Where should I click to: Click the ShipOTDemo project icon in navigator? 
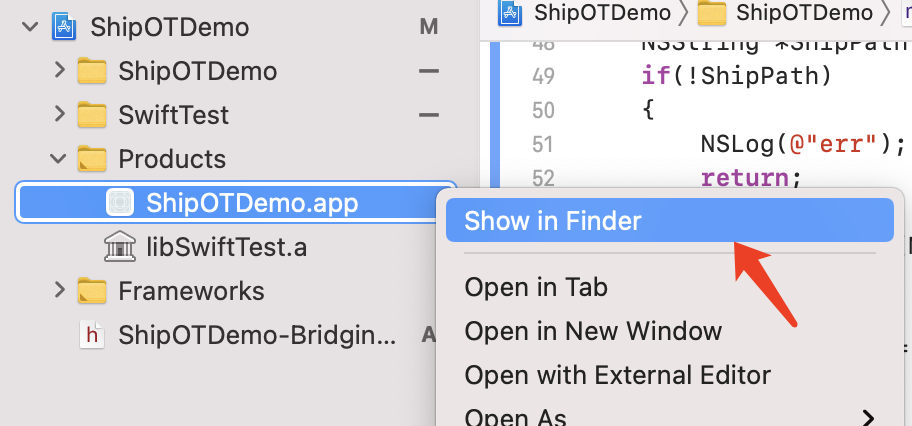65,27
